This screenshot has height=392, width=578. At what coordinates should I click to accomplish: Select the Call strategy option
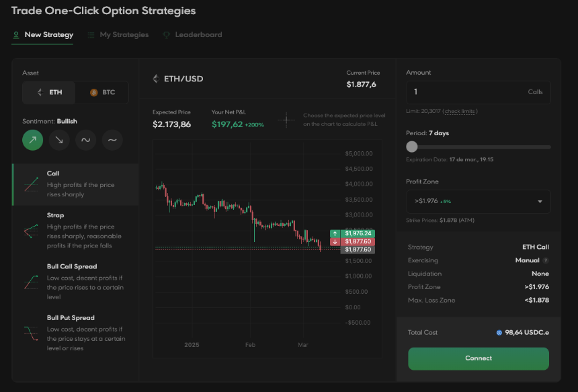(x=75, y=184)
